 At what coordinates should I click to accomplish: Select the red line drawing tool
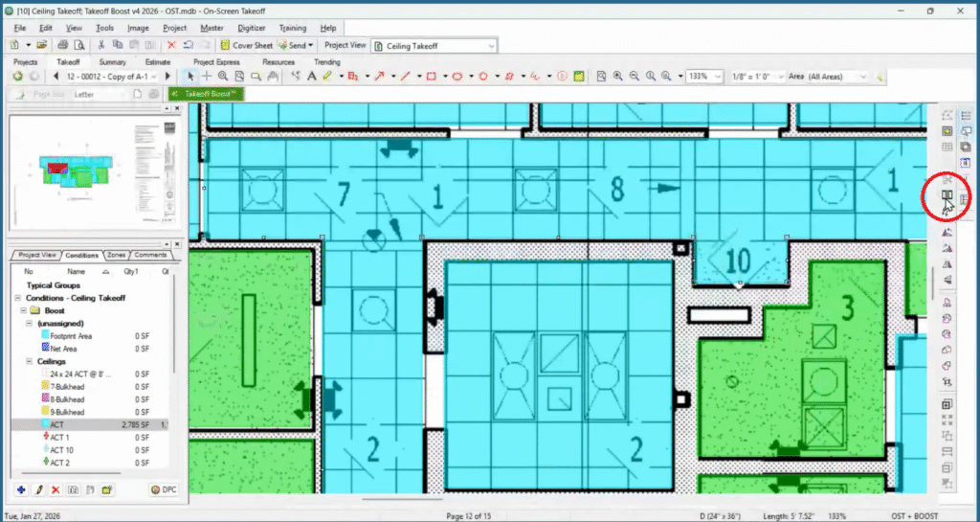405,77
